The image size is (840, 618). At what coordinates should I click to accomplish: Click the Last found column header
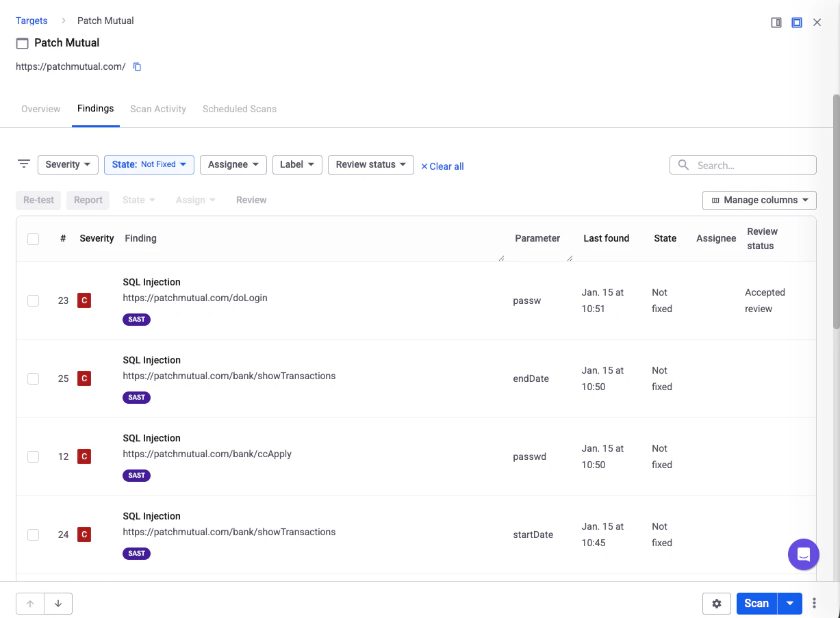[x=607, y=238]
